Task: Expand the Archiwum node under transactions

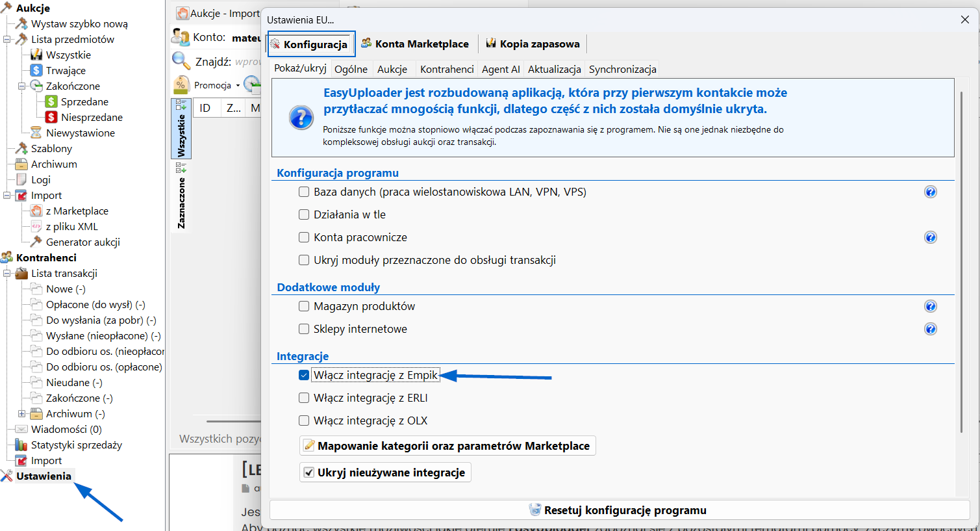Action: 22,414
